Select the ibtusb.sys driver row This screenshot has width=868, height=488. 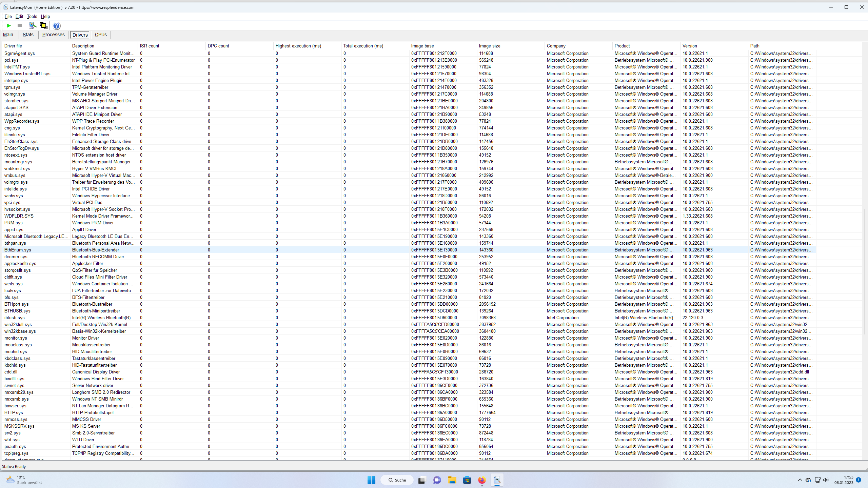click(15, 318)
